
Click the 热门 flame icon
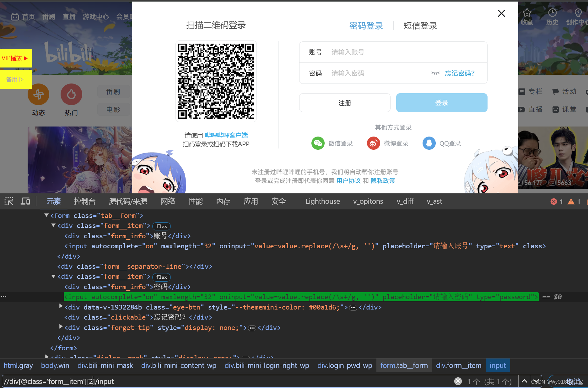tap(71, 94)
